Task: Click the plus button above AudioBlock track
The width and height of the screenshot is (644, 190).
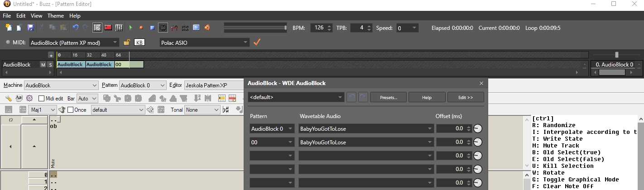Action: point(51,55)
